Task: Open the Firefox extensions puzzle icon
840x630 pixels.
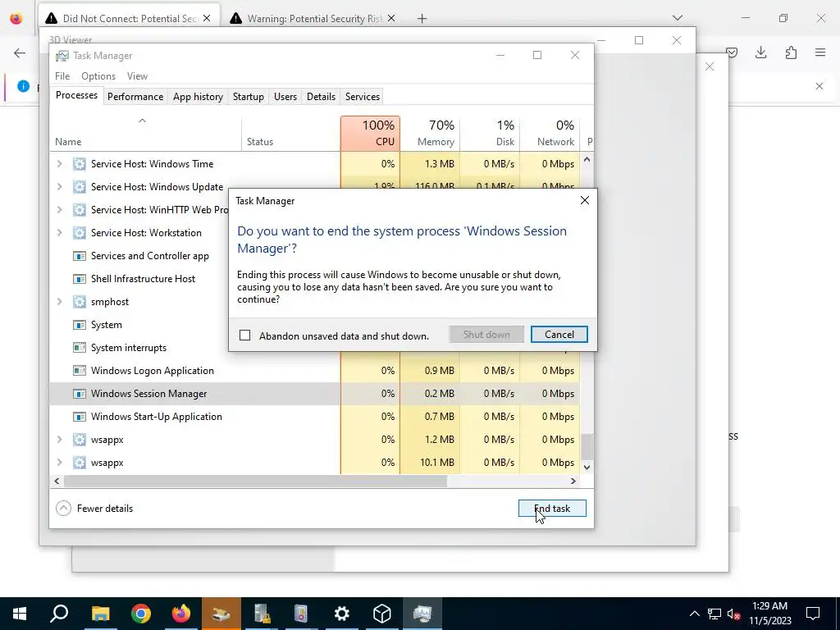Action: point(791,52)
